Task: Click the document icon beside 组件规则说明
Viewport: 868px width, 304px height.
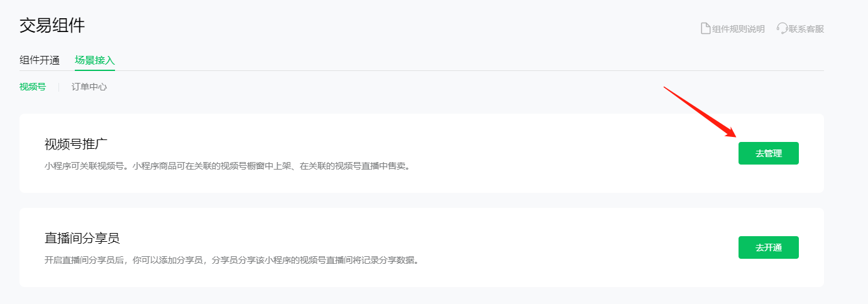Action: [x=705, y=29]
